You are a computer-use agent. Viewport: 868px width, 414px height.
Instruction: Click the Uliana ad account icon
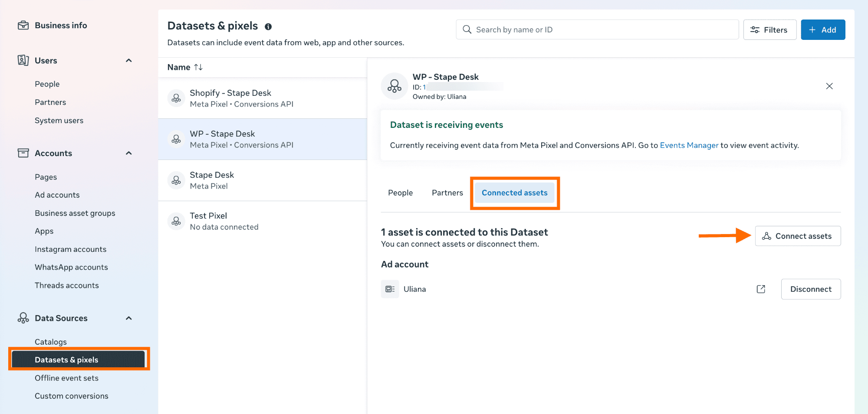click(x=390, y=289)
